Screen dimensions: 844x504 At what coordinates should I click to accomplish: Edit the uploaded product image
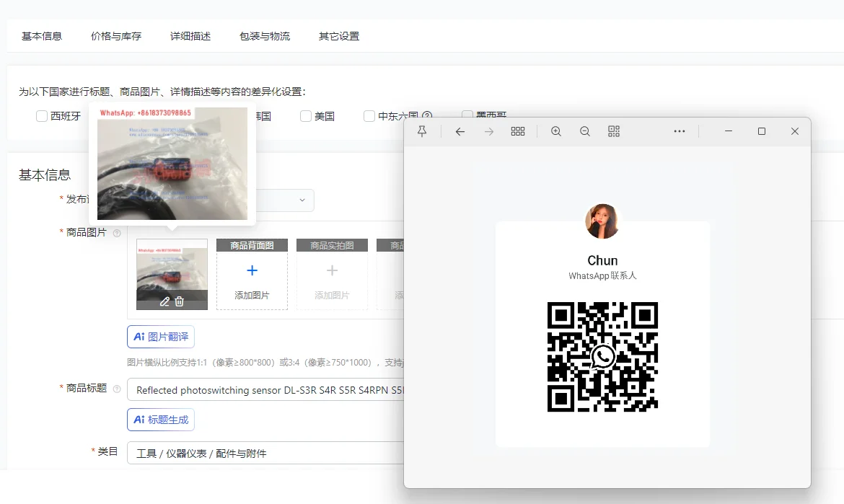pos(164,301)
